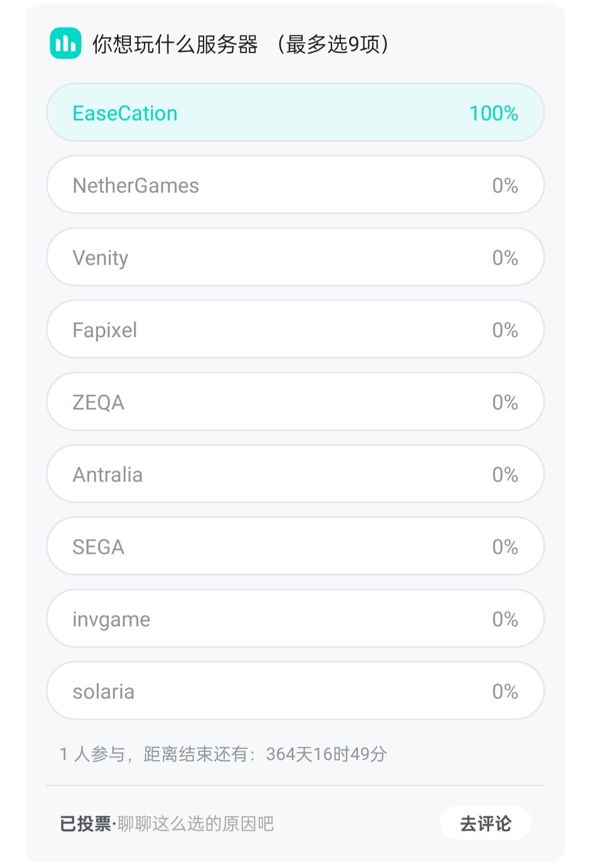Choose the NetherGames poll option
Image resolution: width=591 pixels, height=868 pixels.
click(296, 185)
